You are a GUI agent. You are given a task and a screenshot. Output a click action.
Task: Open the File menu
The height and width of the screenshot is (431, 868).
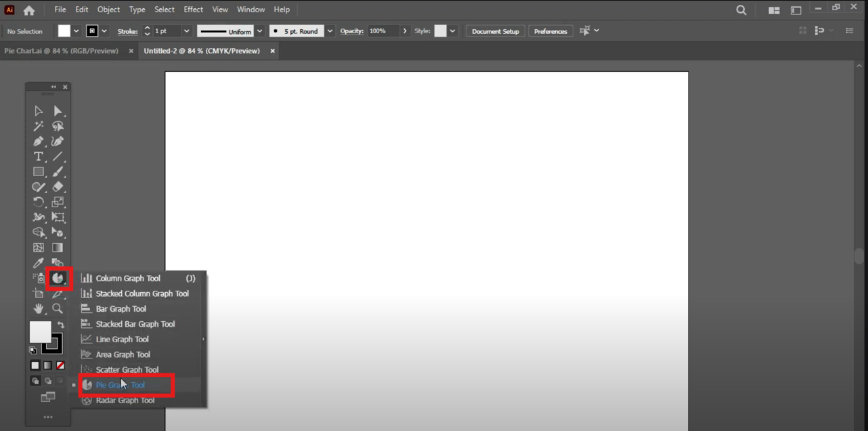(x=60, y=9)
